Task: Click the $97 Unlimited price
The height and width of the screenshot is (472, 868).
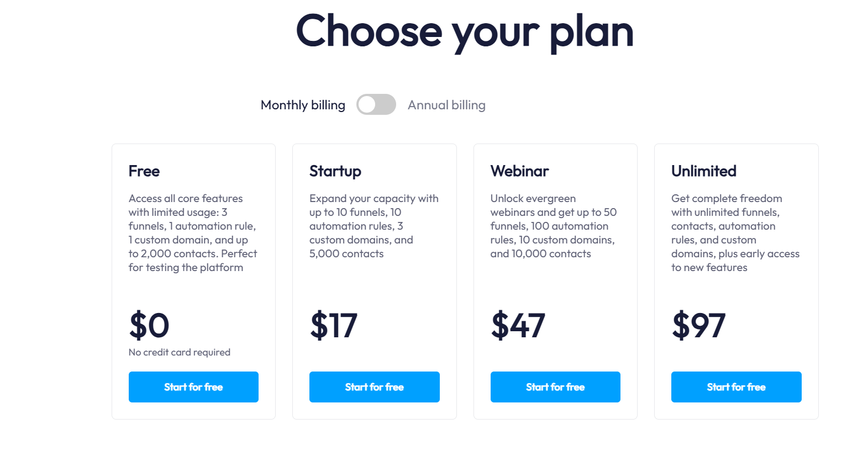Action: click(x=699, y=325)
